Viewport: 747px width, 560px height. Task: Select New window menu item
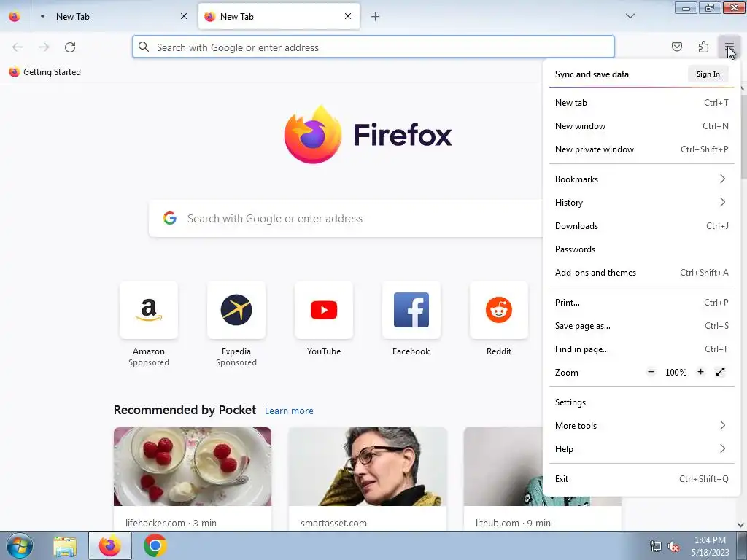(642, 126)
